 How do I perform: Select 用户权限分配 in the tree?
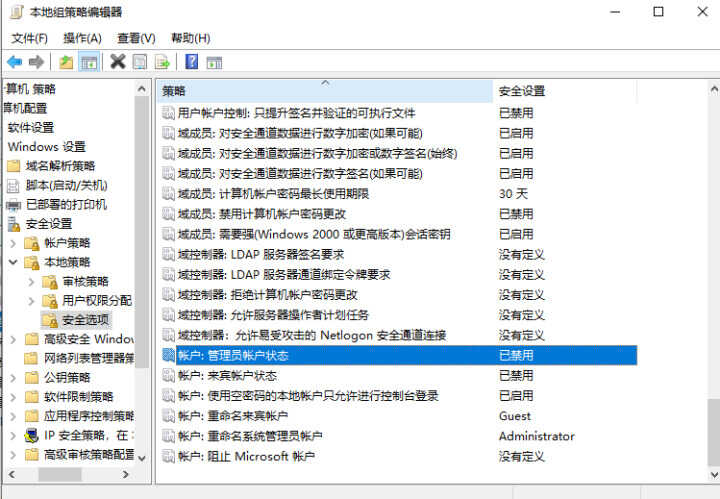(x=96, y=300)
